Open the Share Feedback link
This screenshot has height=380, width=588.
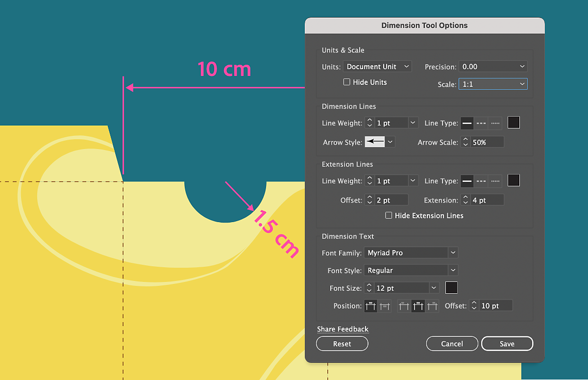pos(343,329)
